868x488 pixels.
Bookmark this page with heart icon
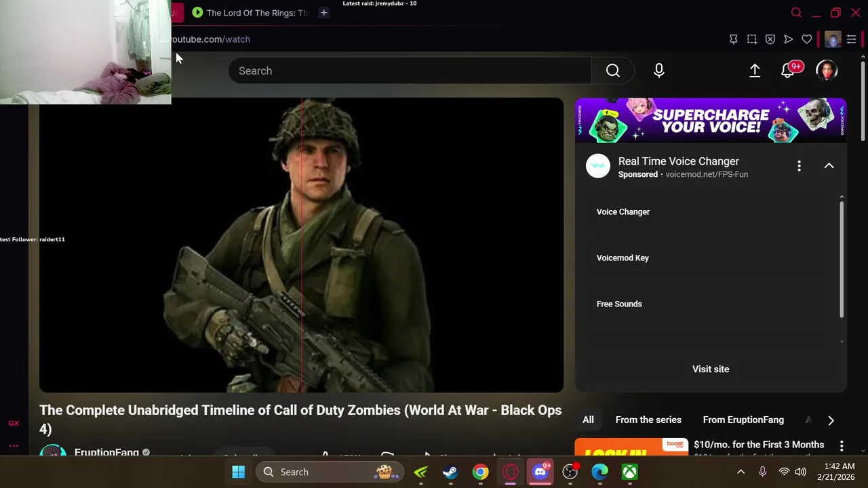tap(806, 39)
